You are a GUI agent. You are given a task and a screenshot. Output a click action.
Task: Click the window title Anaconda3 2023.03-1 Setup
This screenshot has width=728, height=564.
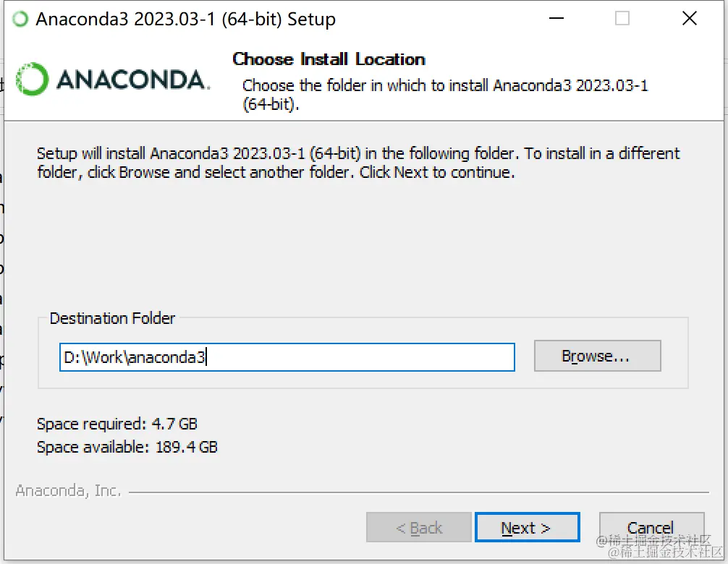click(185, 19)
